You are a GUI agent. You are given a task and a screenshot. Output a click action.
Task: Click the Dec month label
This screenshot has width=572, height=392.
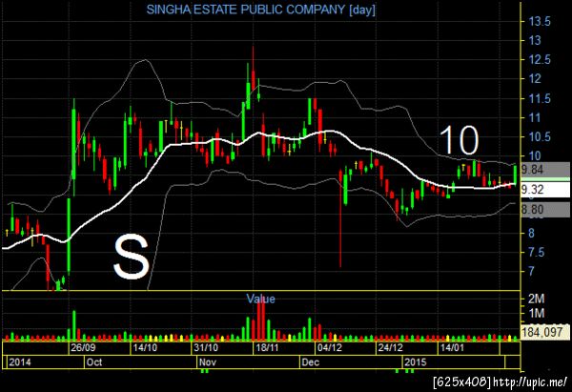311,362
